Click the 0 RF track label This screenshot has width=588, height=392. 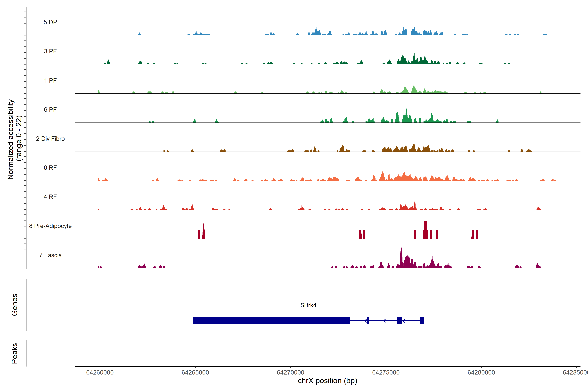coord(50,168)
